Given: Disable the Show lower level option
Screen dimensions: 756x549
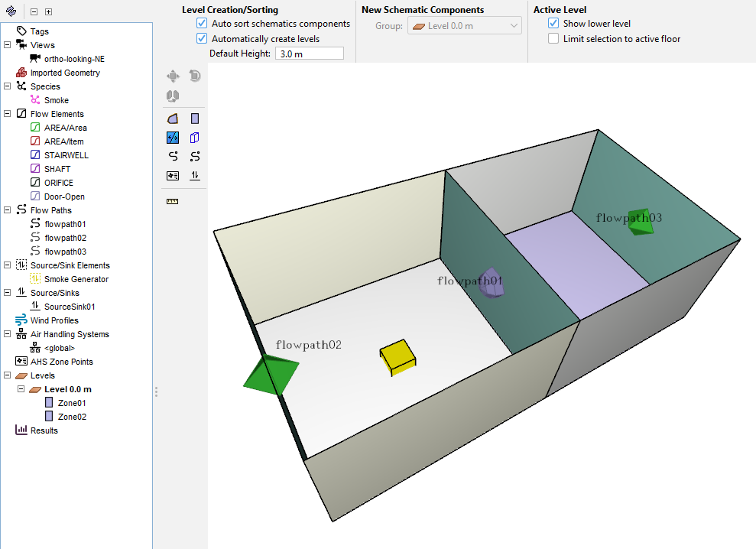Looking at the screenshot, I should pos(553,24).
